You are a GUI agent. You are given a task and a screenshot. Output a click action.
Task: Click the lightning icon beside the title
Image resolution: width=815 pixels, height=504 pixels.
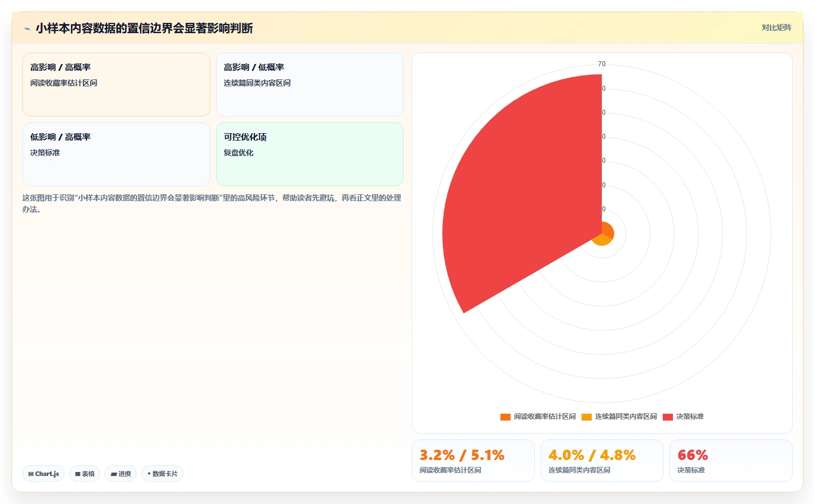coord(27,29)
